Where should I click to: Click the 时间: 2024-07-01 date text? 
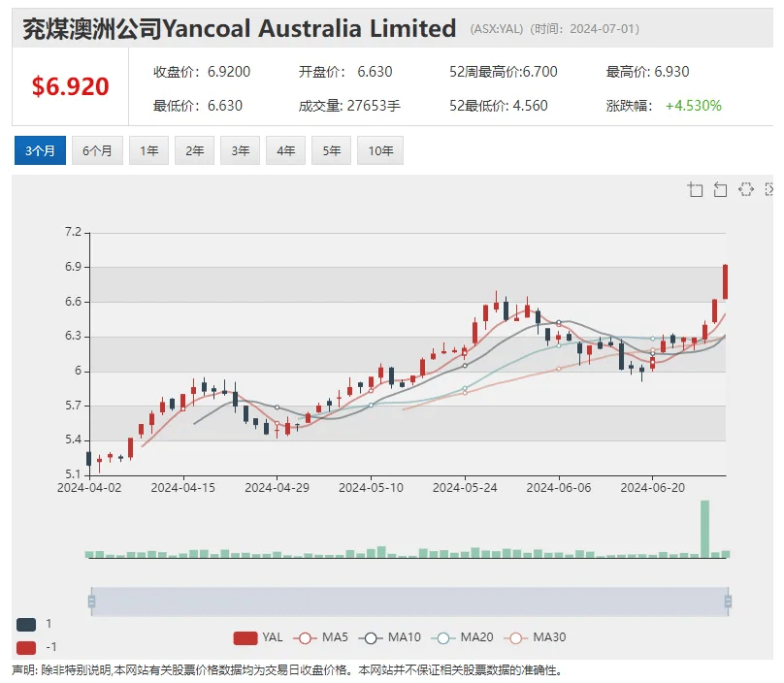(585, 29)
